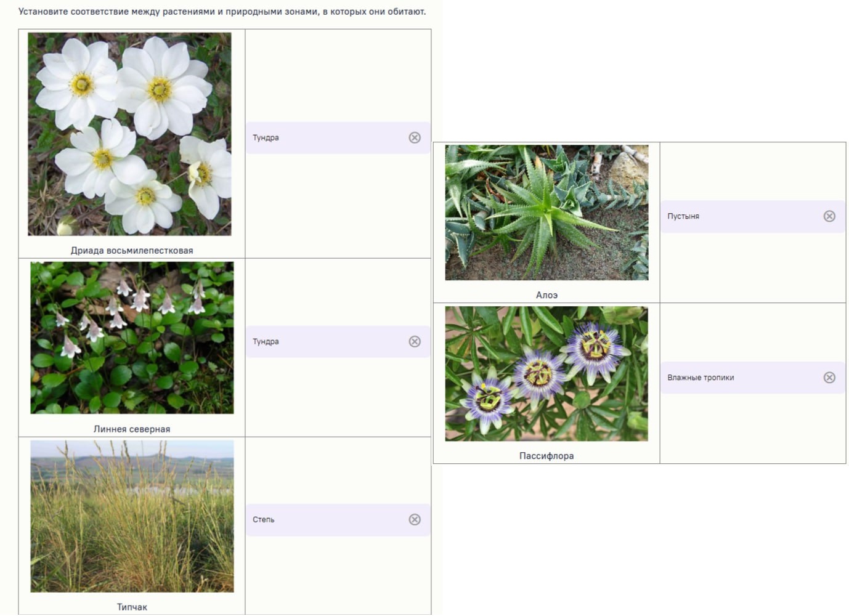Remove Тундра answer beside Линнея северная
The image size is (849, 616).
[x=415, y=342]
